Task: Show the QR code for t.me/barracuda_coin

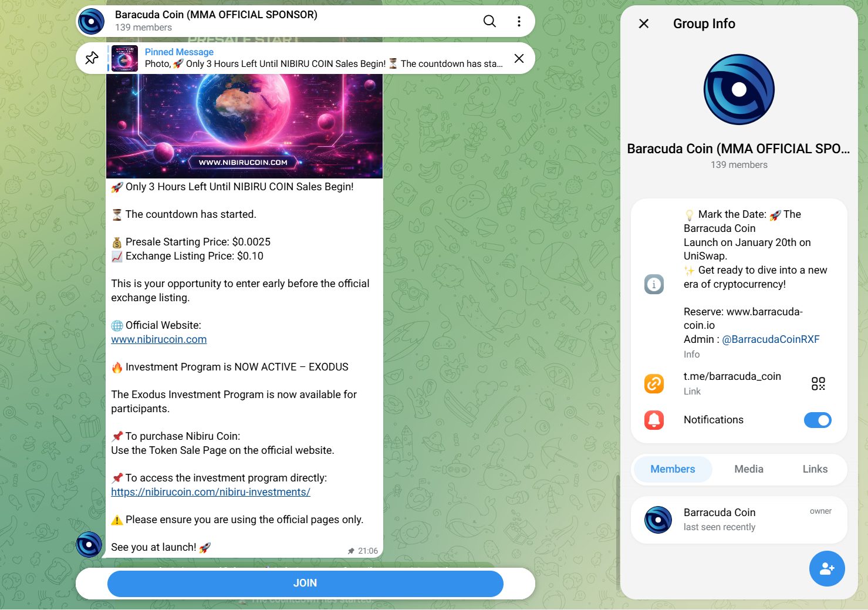Action: 818,383
